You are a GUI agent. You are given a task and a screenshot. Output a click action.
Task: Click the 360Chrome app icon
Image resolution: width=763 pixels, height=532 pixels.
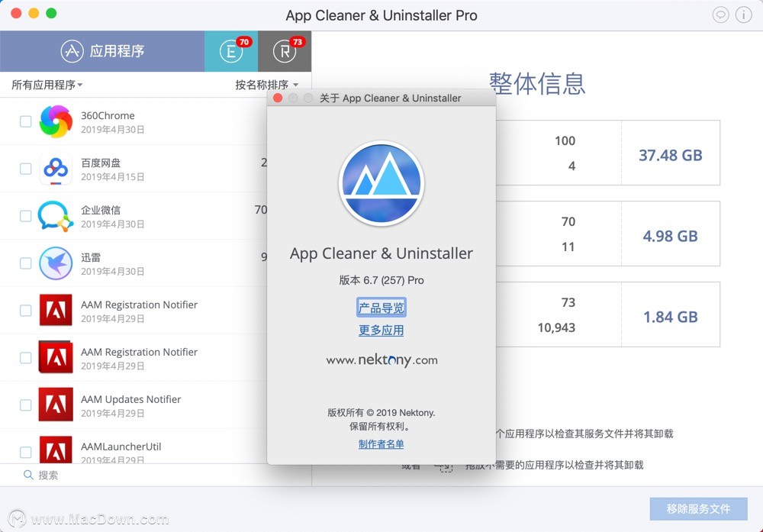click(x=56, y=121)
